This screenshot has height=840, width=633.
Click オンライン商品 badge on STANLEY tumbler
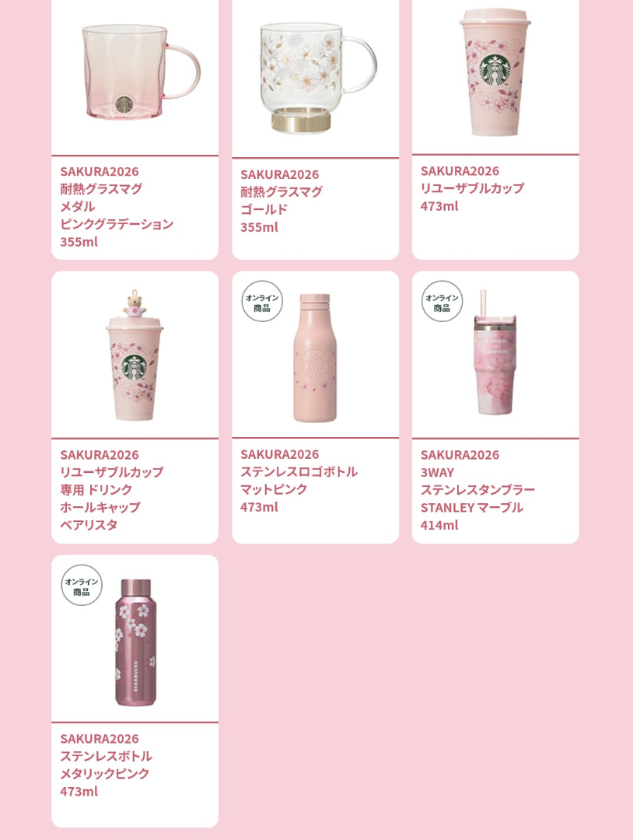pos(442,302)
